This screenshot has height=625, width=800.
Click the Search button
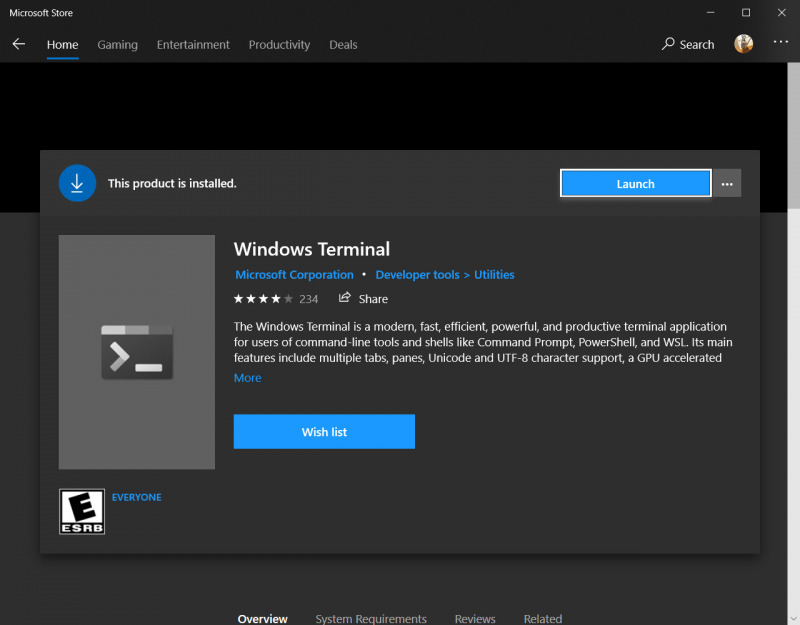(688, 44)
